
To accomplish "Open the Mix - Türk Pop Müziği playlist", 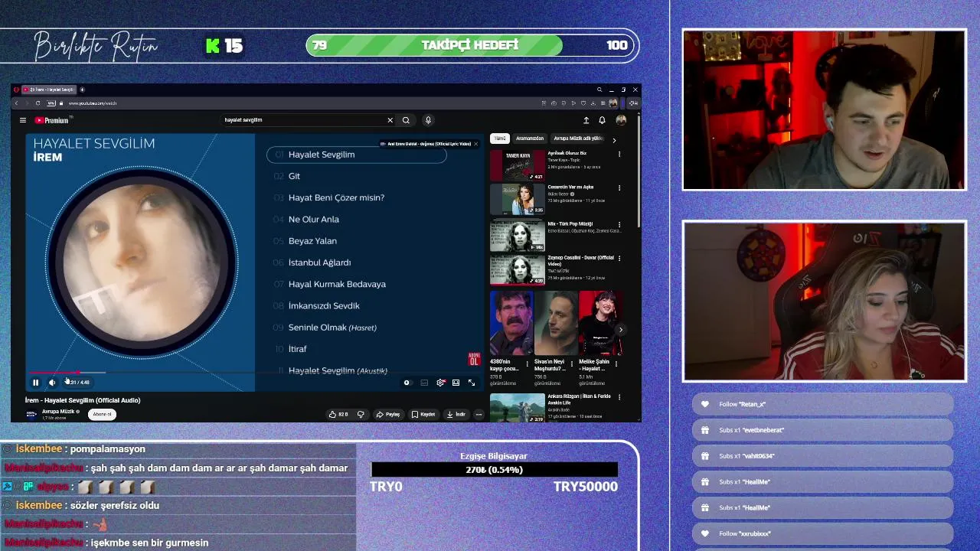I will [x=517, y=236].
